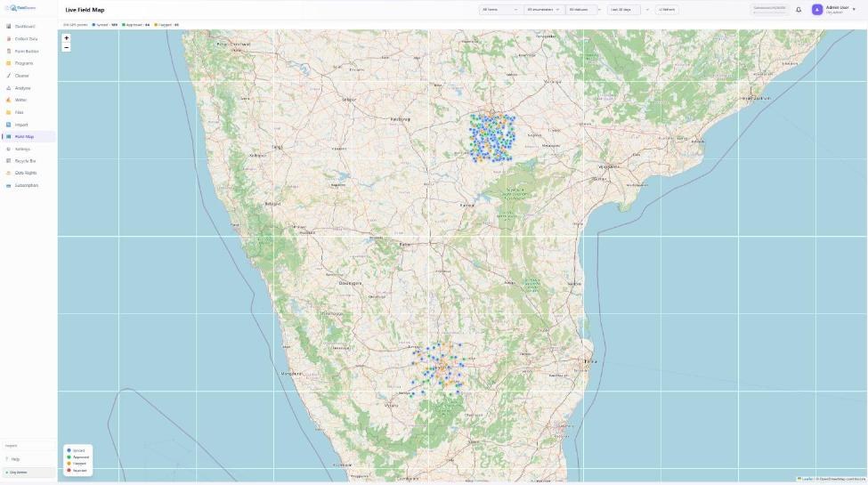The image size is (868, 485).
Task: Open the Cleaner tool icon
Action: 8,76
